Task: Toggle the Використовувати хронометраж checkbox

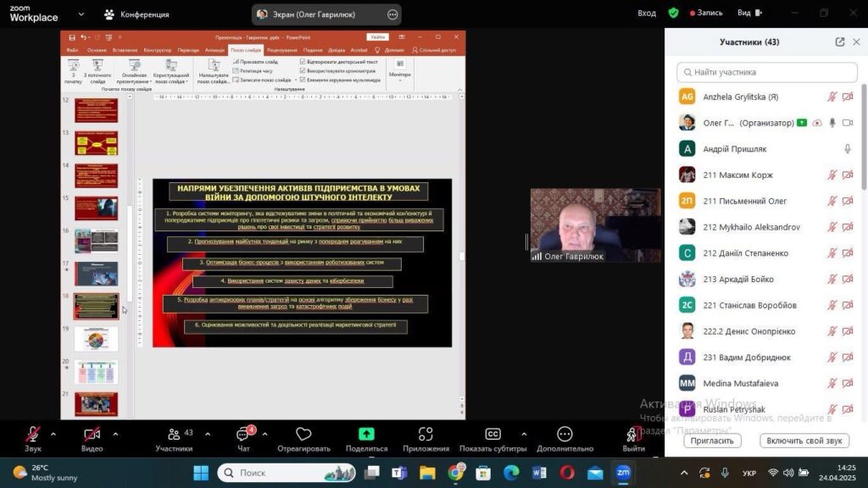Action: tap(303, 71)
